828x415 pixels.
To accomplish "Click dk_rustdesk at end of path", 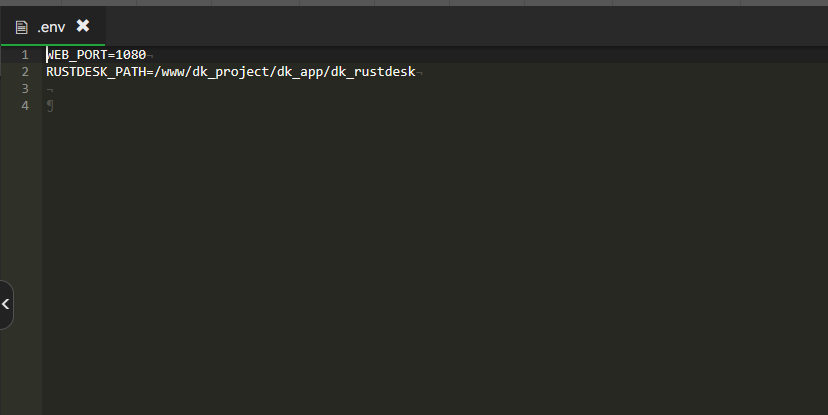I will click(x=373, y=72).
